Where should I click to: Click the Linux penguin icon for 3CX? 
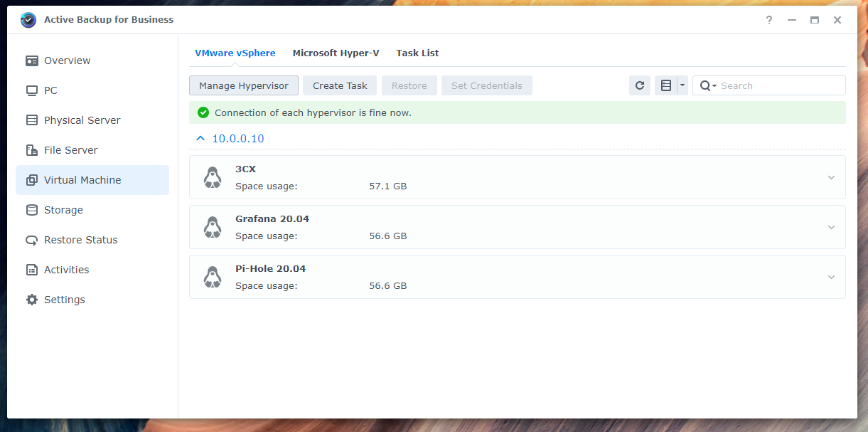(x=212, y=177)
